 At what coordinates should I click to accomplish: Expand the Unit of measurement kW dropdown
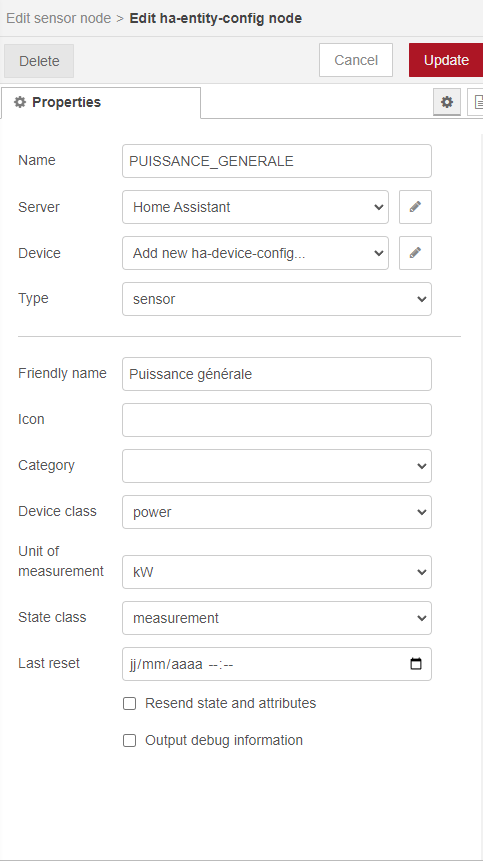coord(277,572)
